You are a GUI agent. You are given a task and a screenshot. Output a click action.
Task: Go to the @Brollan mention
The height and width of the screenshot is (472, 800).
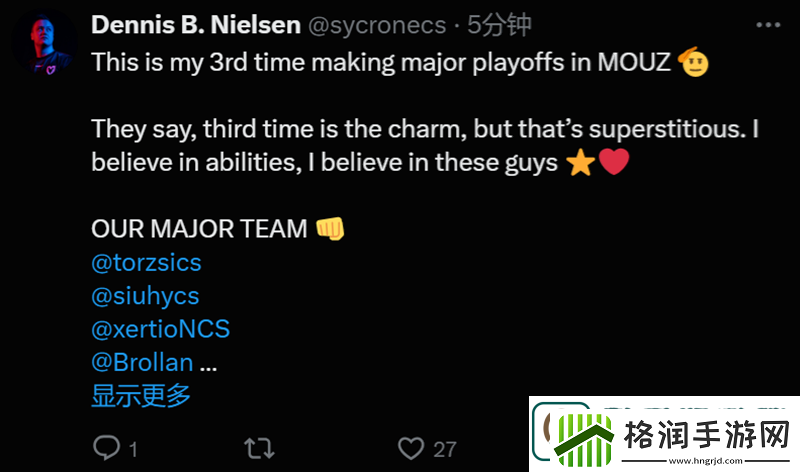click(x=142, y=362)
